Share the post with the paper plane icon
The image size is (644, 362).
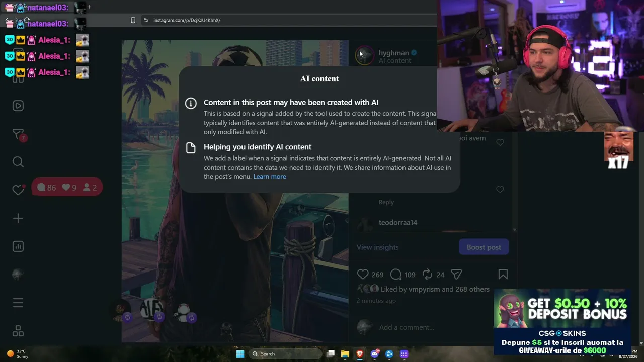[x=456, y=274]
